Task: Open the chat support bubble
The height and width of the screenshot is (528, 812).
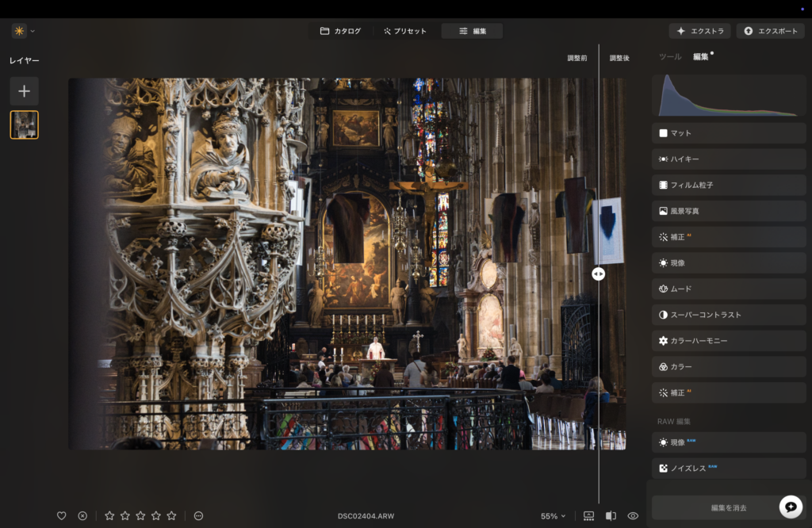Action: 791,507
